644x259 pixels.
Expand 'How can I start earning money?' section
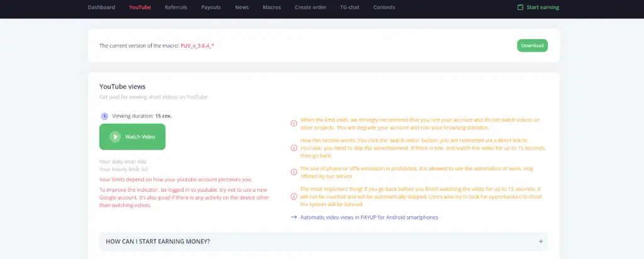coord(323,241)
